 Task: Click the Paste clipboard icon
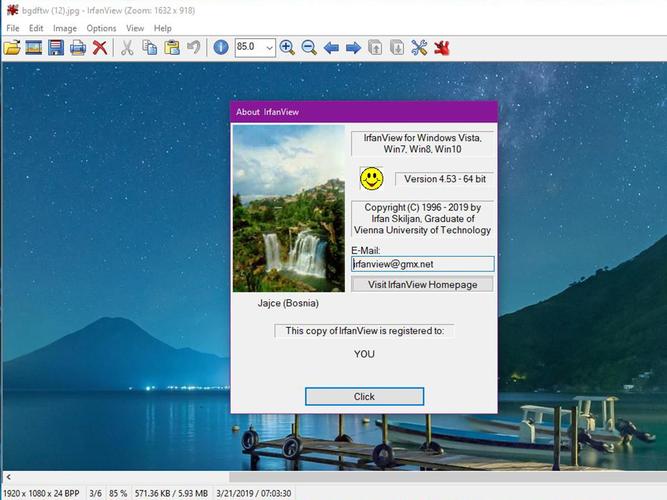(172, 47)
